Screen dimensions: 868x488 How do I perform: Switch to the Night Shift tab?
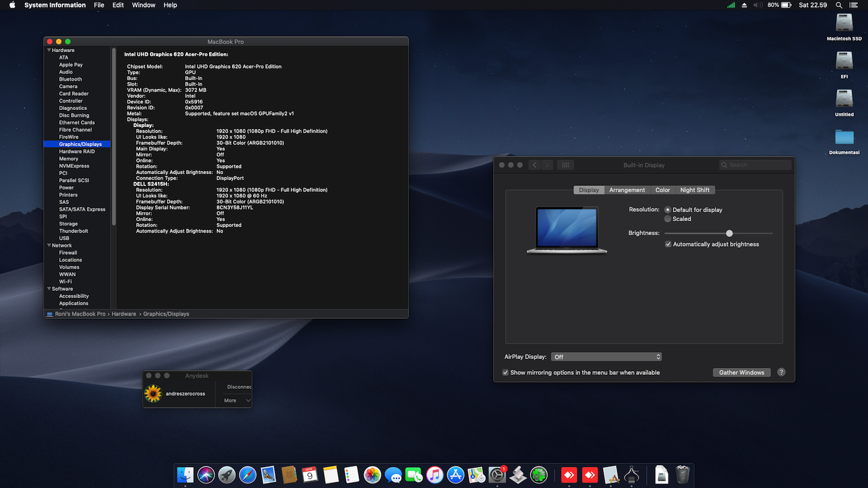[x=695, y=190]
